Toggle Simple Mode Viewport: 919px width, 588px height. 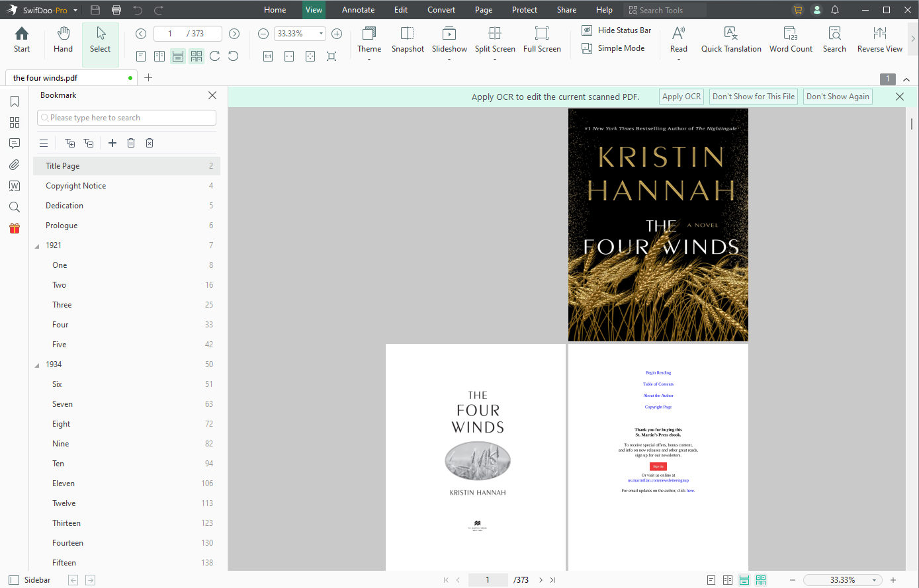pyautogui.click(x=613, y=48)
